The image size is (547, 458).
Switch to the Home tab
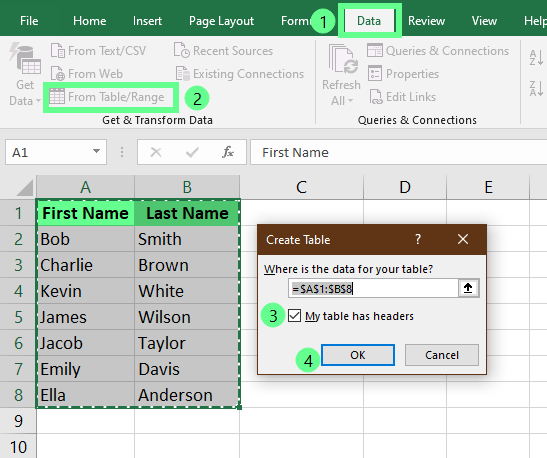[90, 21]
